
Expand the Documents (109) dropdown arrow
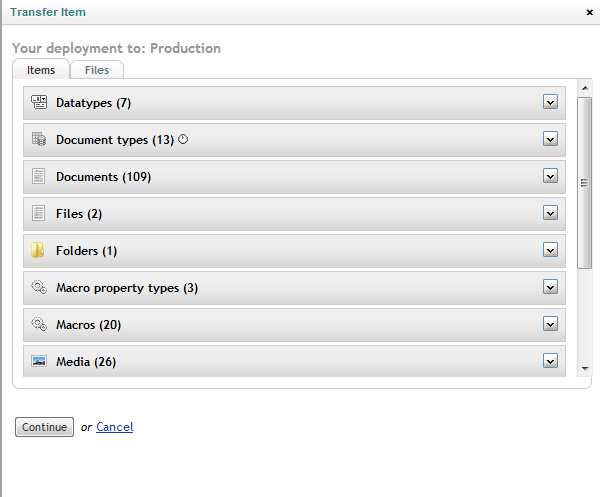(550, 176)
